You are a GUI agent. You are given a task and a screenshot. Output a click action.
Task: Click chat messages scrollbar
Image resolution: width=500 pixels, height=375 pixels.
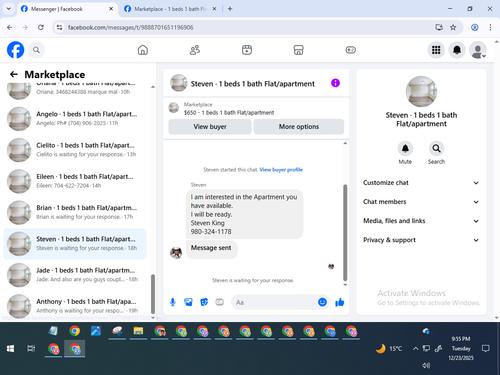point(345,232)
